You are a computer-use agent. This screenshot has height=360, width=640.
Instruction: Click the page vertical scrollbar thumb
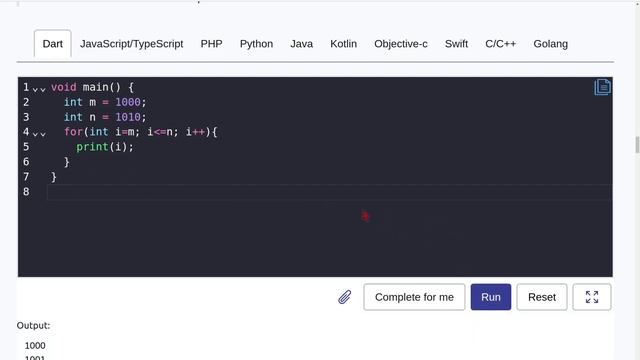click(638, 144)
